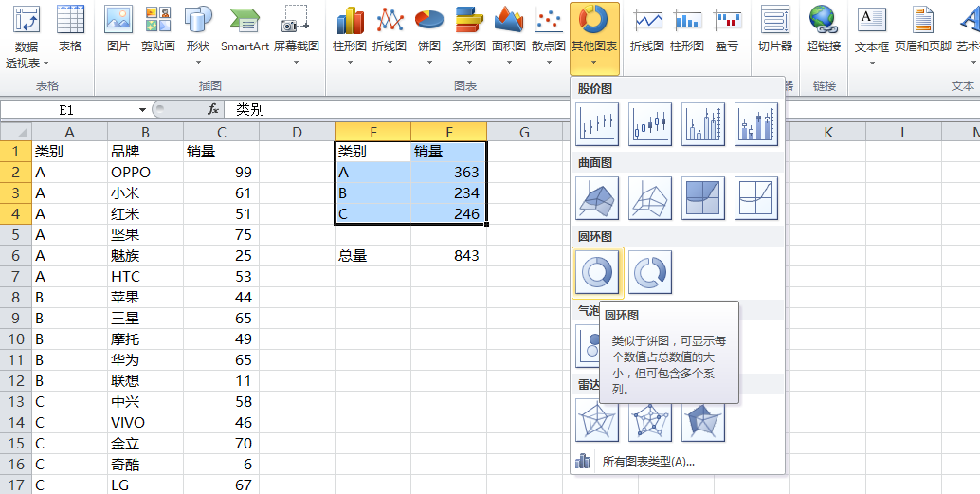Screen dimensions: 980x494
Task: Click the 总量 label cell
Action: click(372, 256)
